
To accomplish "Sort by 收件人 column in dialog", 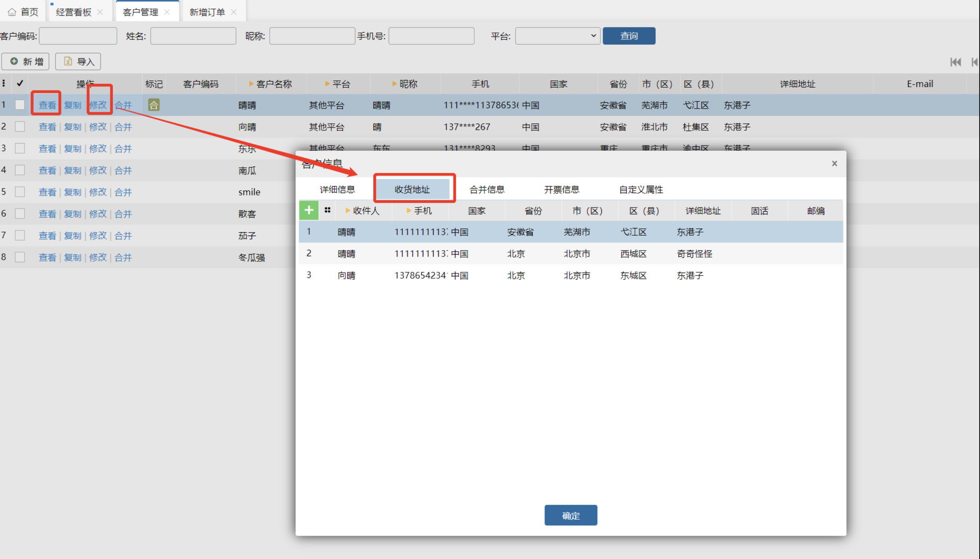I will tap(363, 211).
